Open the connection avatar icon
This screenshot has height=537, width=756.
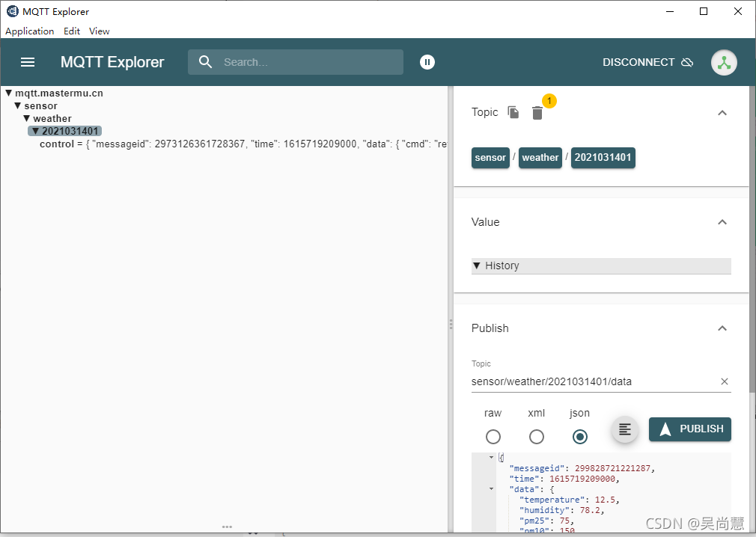click(724, 63)
